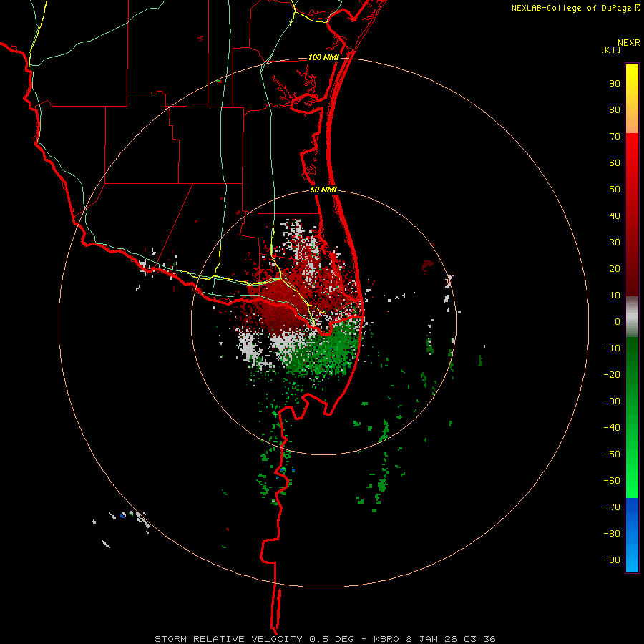The image size is (644, 644).
Task: Click the NEXLAB-College of DuPage credit text
Action: (x=571, y=8)
